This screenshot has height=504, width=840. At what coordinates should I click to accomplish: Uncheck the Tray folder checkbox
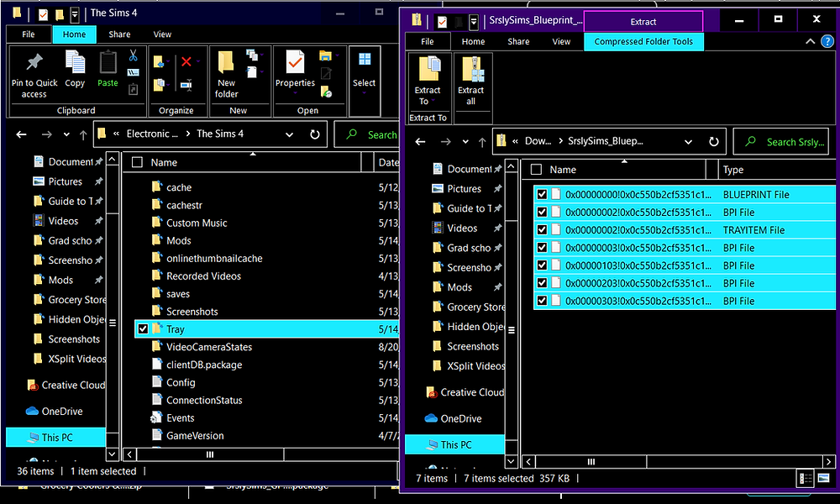pos(143,328)
